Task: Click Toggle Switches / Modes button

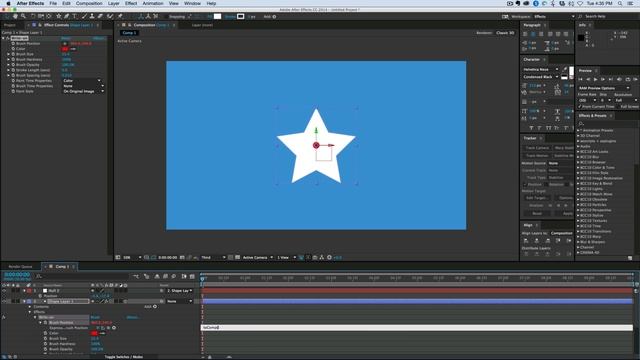Action: [x=124, y=357]
